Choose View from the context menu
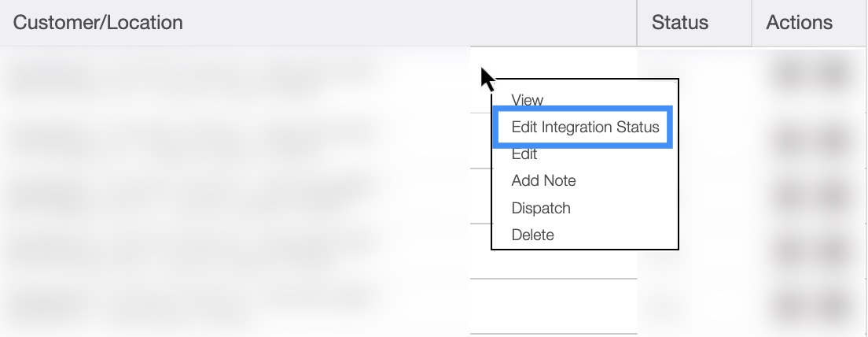Image resolution: width=868 pixels, height=337 pixels. [528, 100]
